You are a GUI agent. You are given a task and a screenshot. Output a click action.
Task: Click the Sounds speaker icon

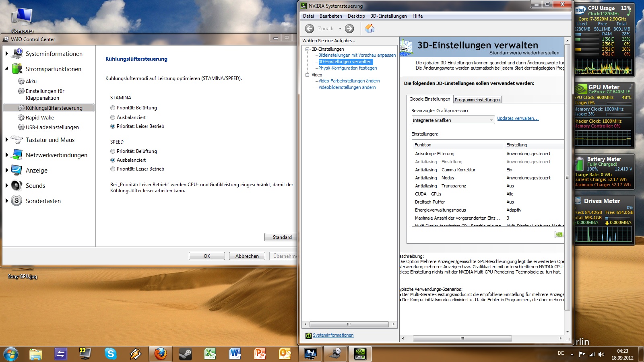17,185
